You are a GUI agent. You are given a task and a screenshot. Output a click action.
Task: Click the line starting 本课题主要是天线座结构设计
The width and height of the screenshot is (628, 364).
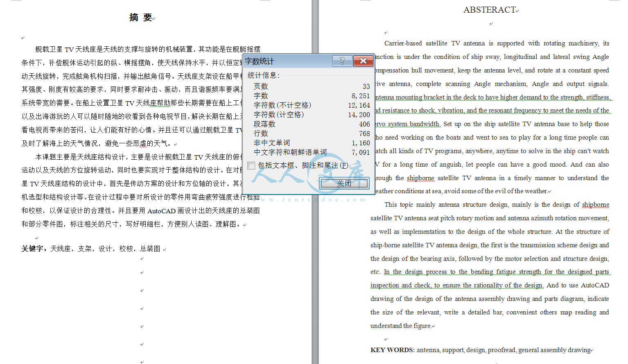point(139,157)
